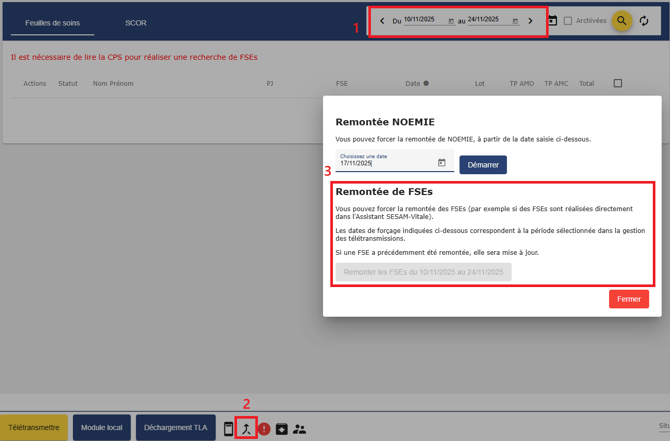Screen dimensions: 670x441
Task: Open Module local
Action: point(102,427)
